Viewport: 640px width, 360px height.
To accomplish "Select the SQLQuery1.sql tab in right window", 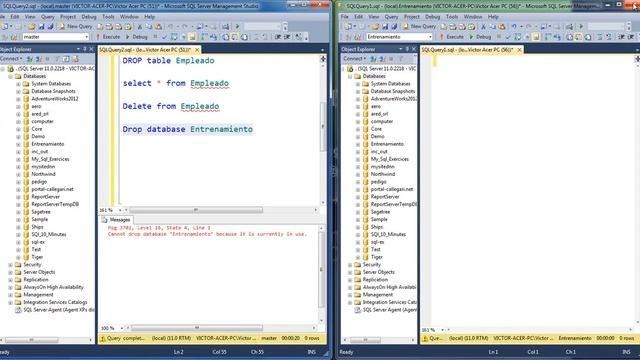I will (468, 49).
